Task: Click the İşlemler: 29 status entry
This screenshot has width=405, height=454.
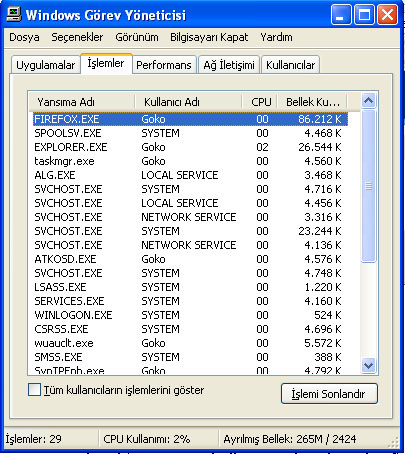Action: [x=33, y=439]
